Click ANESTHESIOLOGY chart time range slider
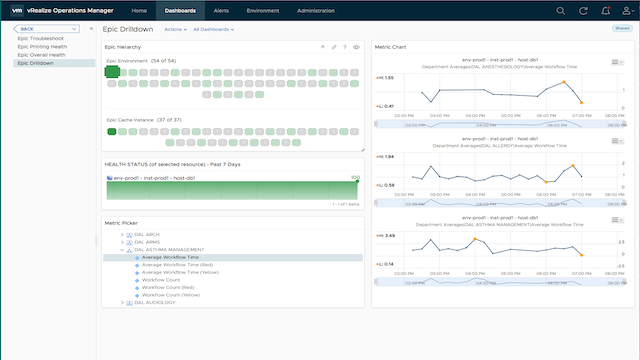Image resolution: width=640 pixels, height=360 pixels. (500, 124)
